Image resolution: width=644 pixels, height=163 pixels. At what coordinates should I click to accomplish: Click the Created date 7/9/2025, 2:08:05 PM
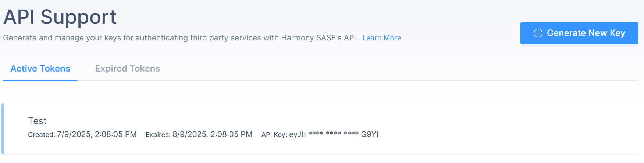[97, 134]
